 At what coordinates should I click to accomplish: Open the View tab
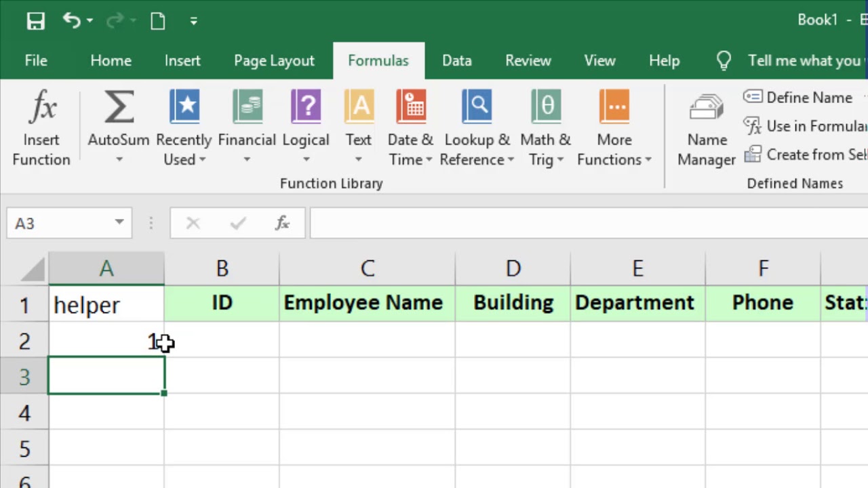pos(599,60)
